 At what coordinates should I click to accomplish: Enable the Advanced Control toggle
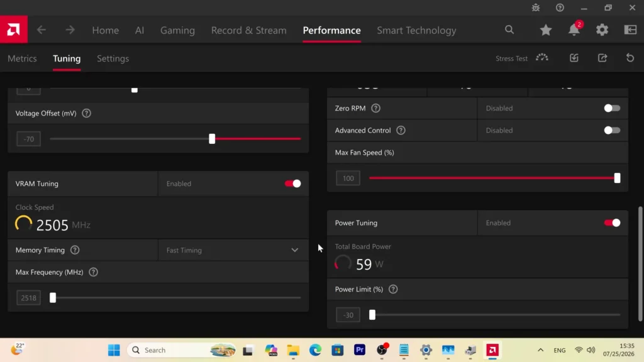coord(612,131)
